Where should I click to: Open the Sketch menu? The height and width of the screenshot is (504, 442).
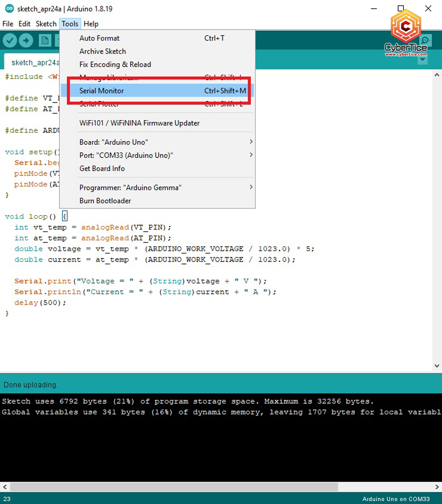(46, 24)
